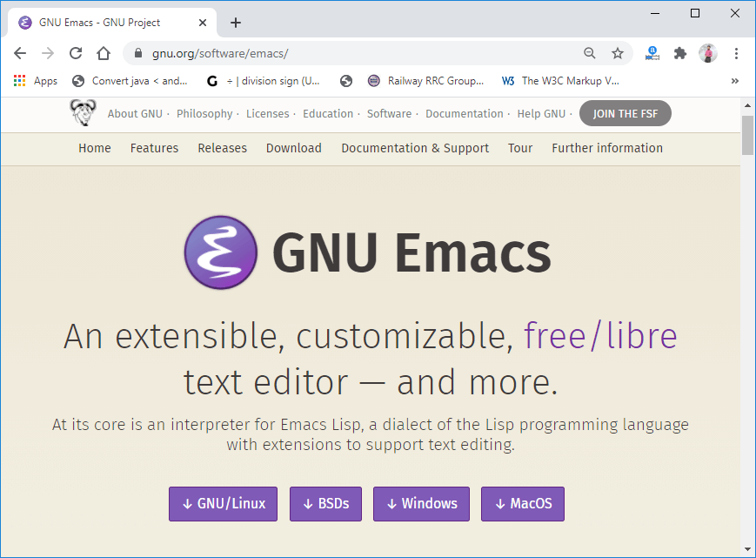Open the Apps grid shortcut
756x558 pixels.
click(x=35, y=81)
